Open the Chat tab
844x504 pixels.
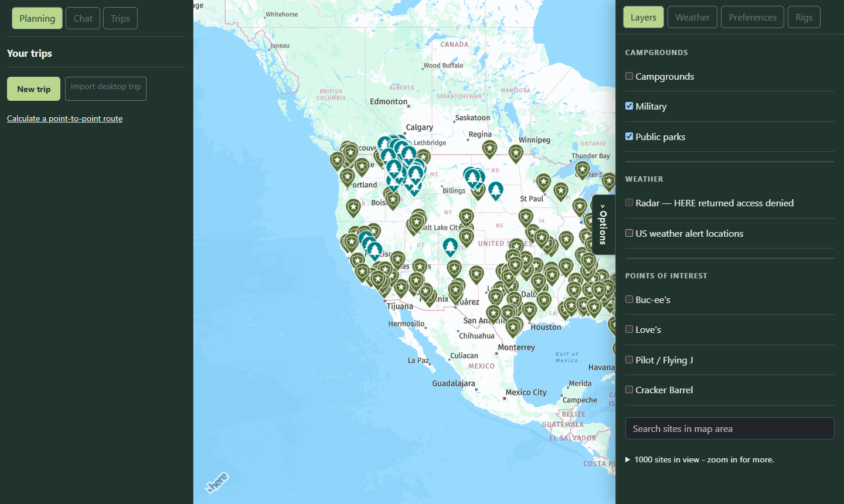(83, 18)
